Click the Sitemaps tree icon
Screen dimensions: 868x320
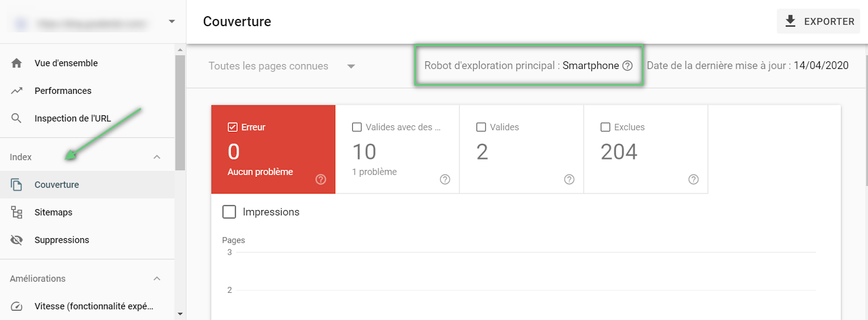coord(17,213)
